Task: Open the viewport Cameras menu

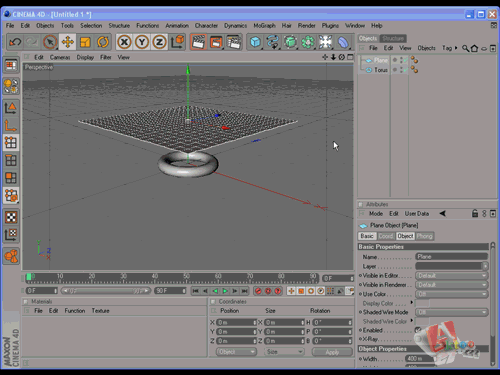Action: (x=60, y=57)
